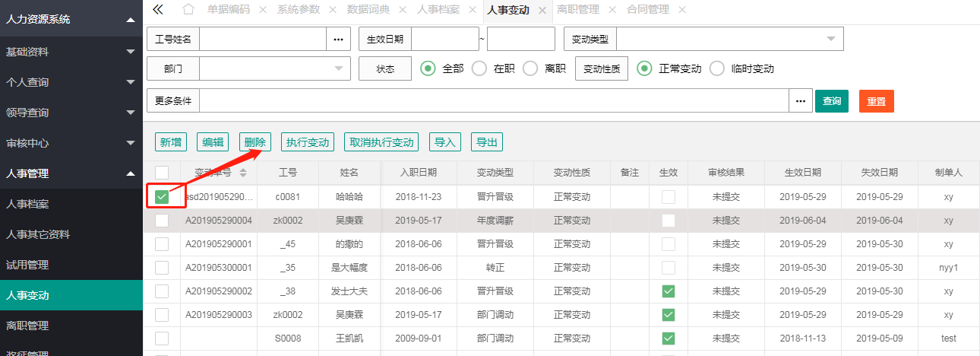Open the 更多条件 ellipsis picker

(800, 100)
